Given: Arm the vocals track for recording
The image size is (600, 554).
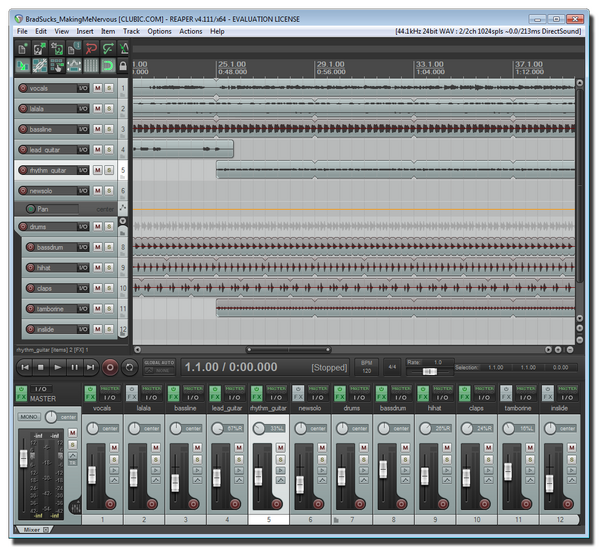Looking at the screenshot, I should click(x=24, y=88).
